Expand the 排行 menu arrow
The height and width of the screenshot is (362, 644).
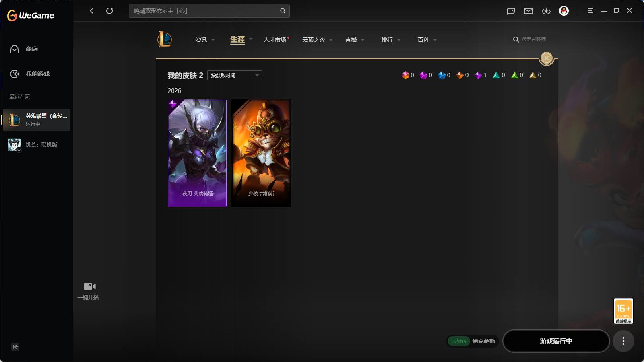[399, 40]
